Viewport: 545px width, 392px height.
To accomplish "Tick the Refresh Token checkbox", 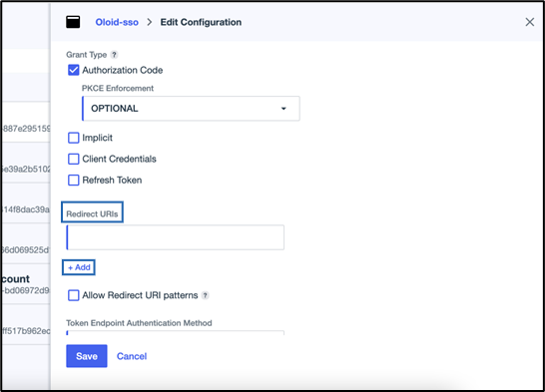I will point(73,181).
